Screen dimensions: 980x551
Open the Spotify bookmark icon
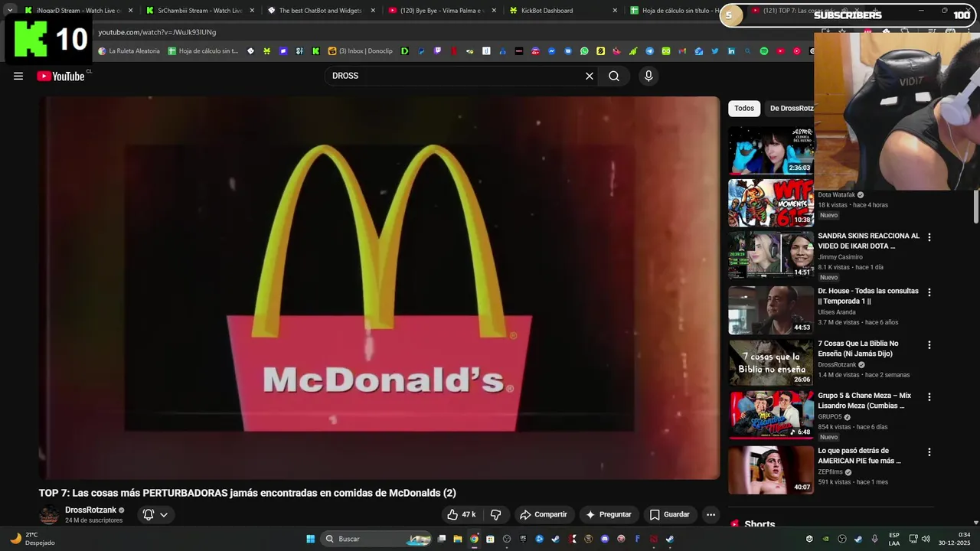763,51
